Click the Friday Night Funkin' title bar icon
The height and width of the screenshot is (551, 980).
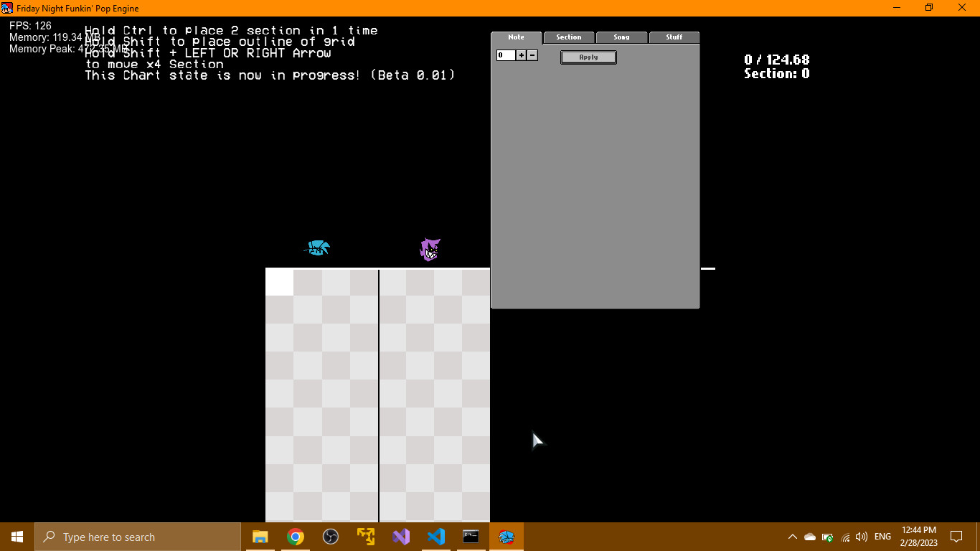[7, 8]
